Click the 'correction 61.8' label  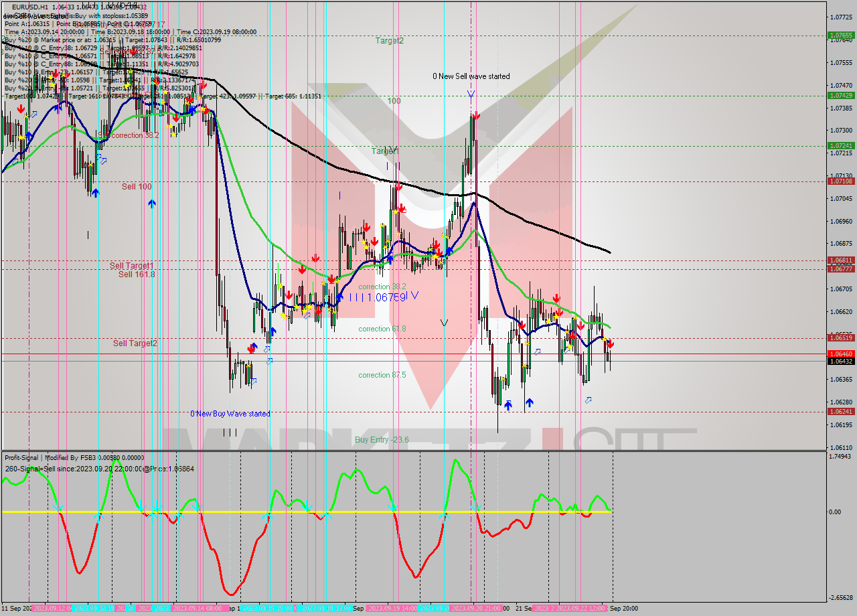coord(382,329)
